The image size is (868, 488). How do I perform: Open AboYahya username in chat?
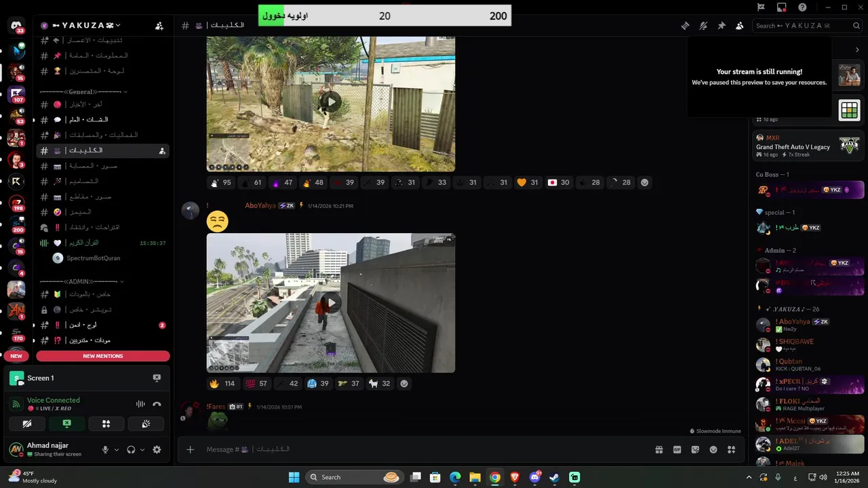click(x=260, y=205)
